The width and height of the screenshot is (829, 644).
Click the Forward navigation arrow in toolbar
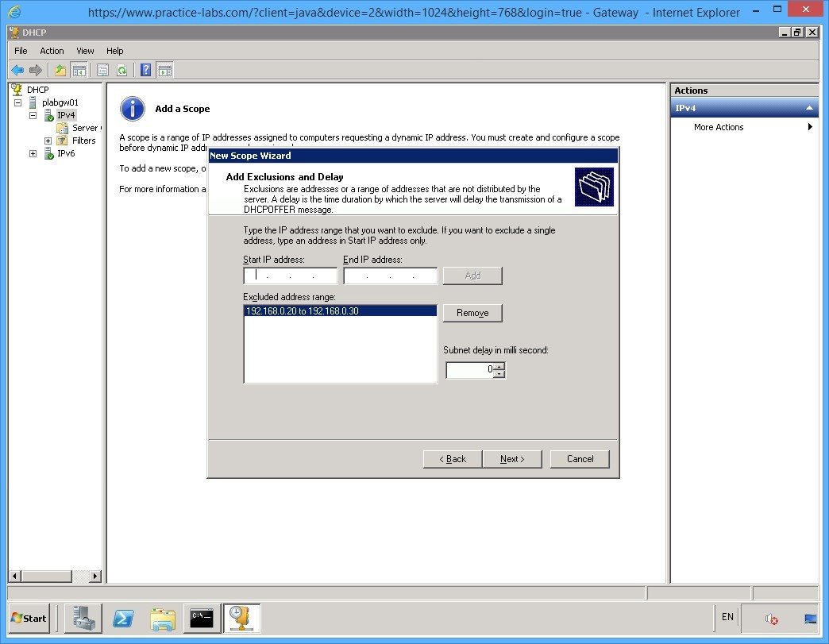click(x=36, y=70)
